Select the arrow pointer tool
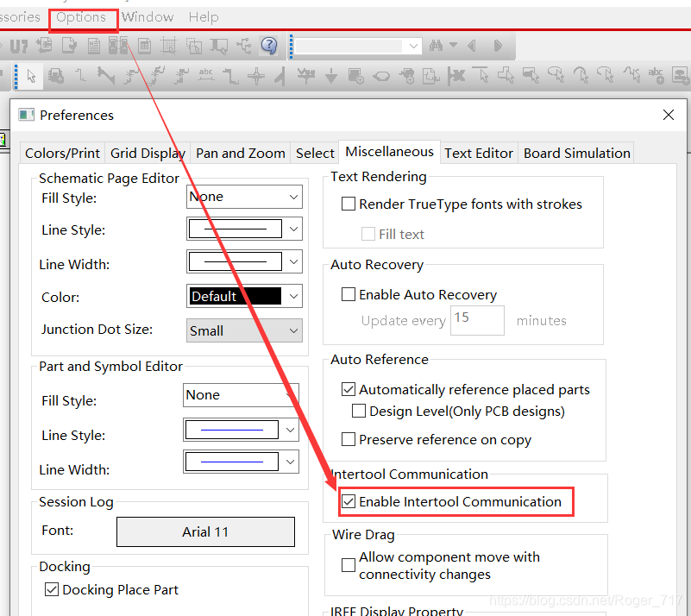 [x=31, y=76]
